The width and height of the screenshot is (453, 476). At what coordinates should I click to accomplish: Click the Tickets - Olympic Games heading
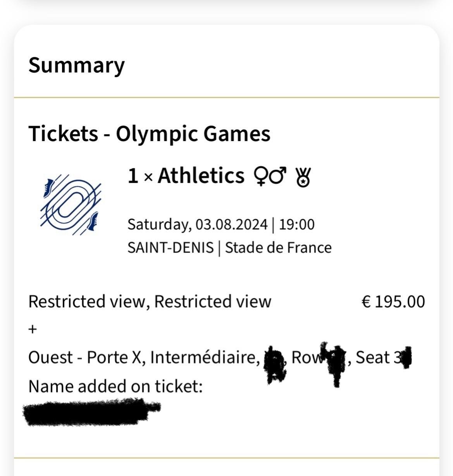coord(149,134)
